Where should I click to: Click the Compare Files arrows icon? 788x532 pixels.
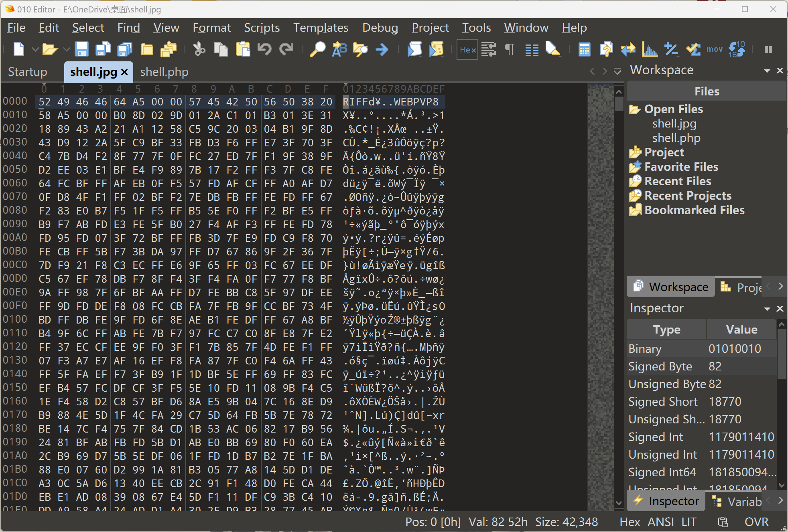pos(628,49)
